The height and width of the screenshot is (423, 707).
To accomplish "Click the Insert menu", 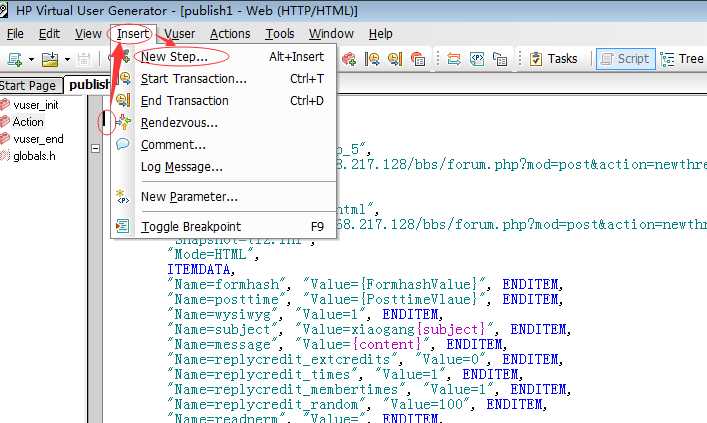I will point(132,34).
